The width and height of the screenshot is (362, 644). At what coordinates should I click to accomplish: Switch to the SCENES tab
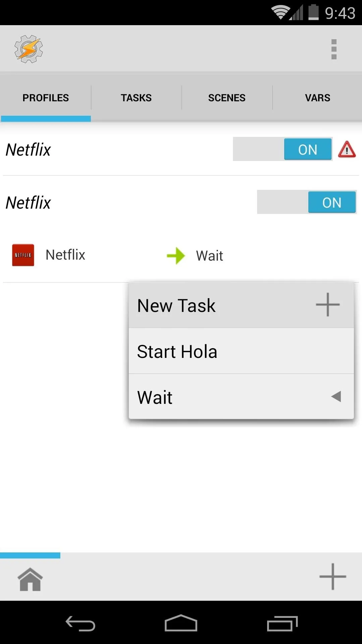tap(227, 98)
